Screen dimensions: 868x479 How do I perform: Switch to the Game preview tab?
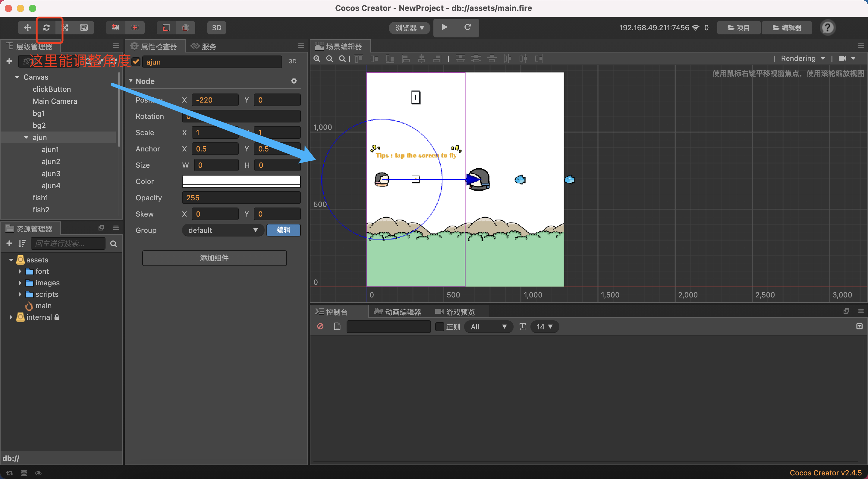click(x=455, y=312)
